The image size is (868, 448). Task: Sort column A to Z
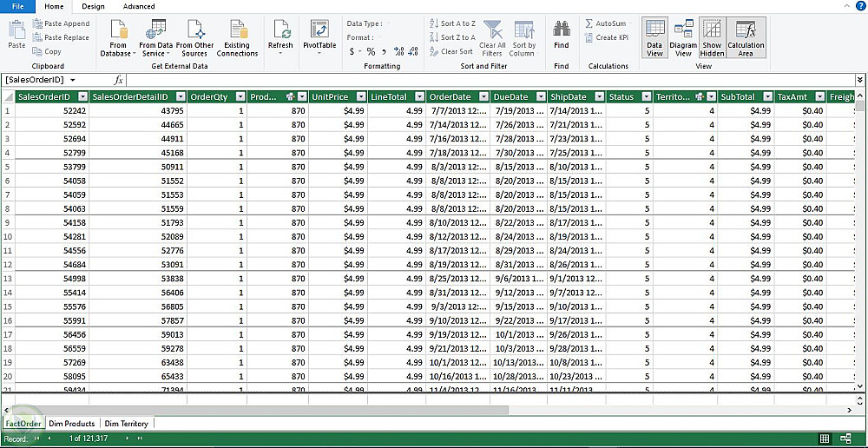452,23
